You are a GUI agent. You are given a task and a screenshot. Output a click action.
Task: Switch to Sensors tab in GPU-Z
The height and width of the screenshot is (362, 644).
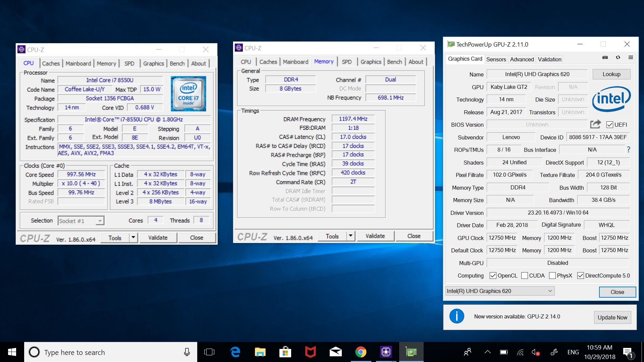(496, 59)
